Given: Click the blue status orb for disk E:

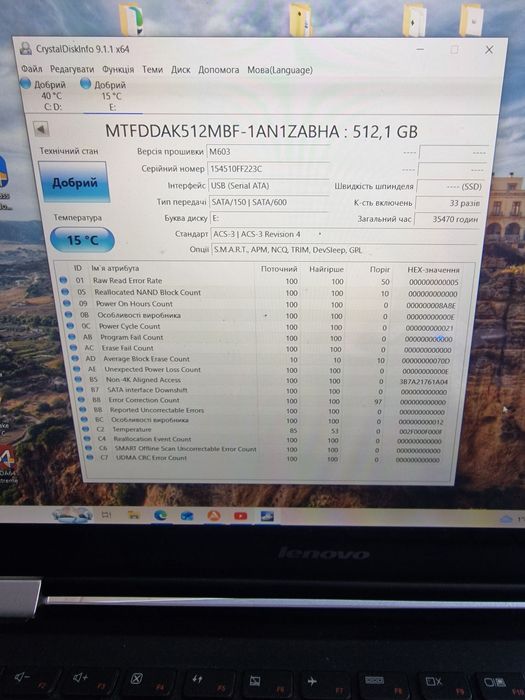Looking at the screenshot, I should [x=86, y=83].
